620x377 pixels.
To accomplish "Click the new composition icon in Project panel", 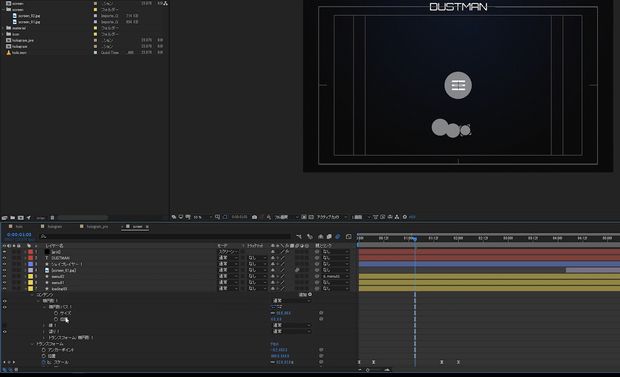I will [x=21, y=218].
